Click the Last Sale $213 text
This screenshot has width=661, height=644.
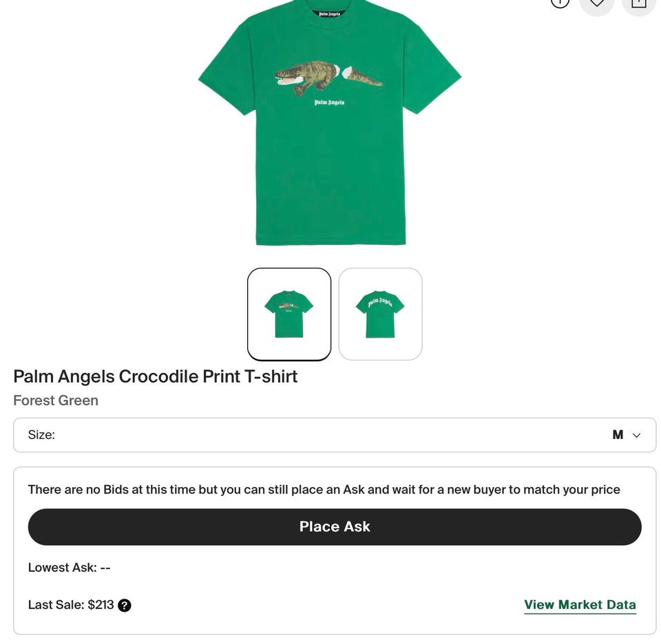(x=71, y=605)
